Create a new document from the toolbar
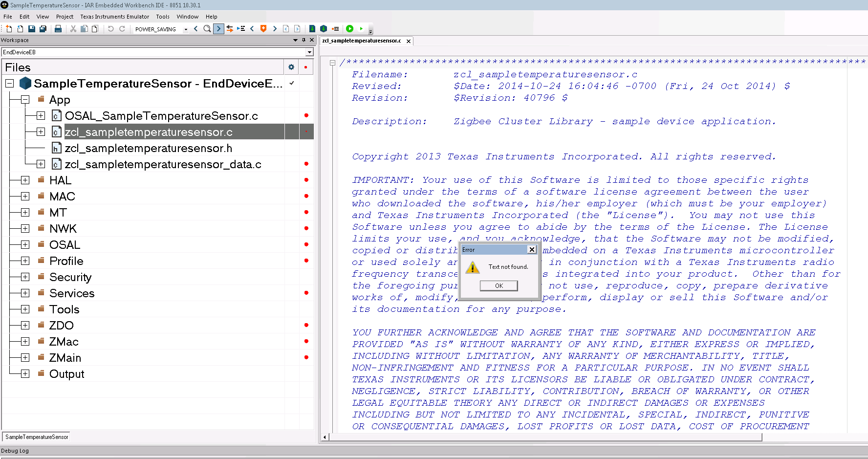This screenshot has height=459, width=868. pos(9,29)
